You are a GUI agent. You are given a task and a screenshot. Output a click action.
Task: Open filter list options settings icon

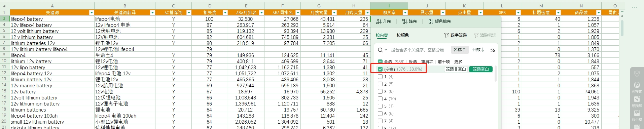493,50
